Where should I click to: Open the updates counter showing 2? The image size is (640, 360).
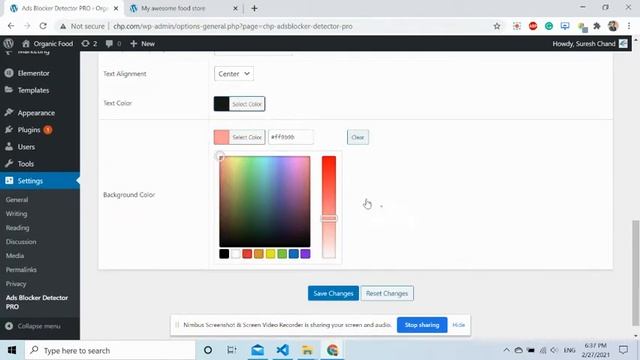(x=89, y=43)
